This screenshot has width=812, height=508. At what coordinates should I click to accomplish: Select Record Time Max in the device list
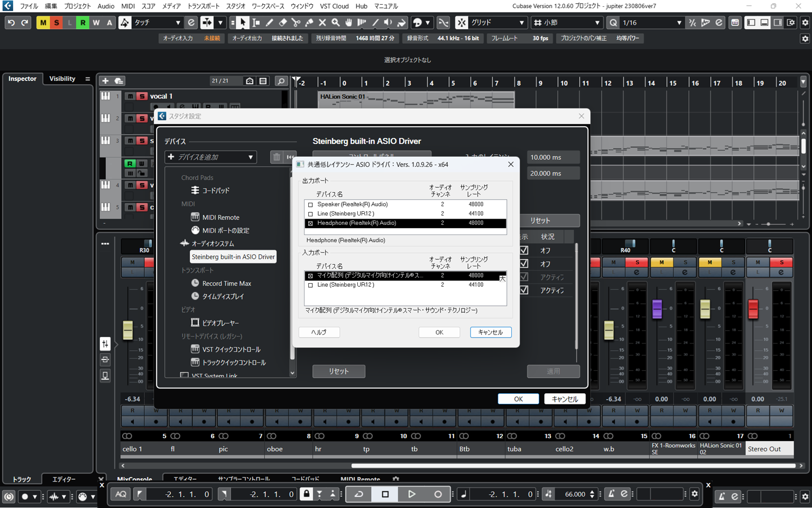click(227, 284)
